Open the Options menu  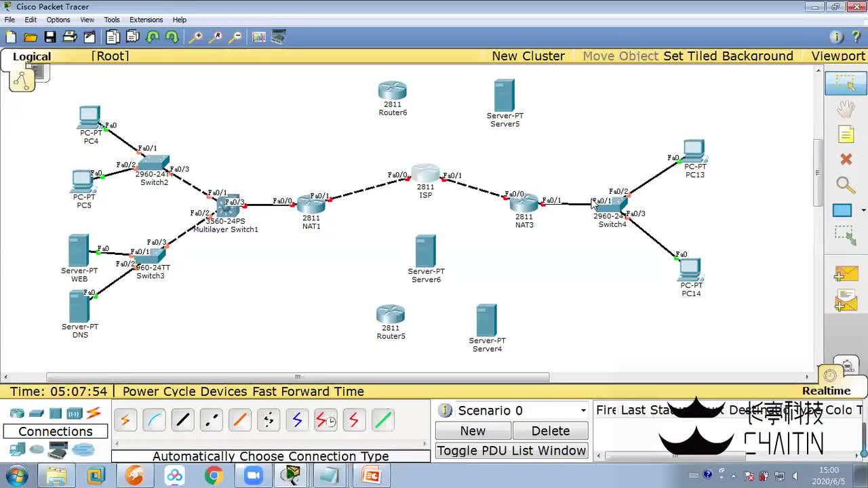coord(58,20)
